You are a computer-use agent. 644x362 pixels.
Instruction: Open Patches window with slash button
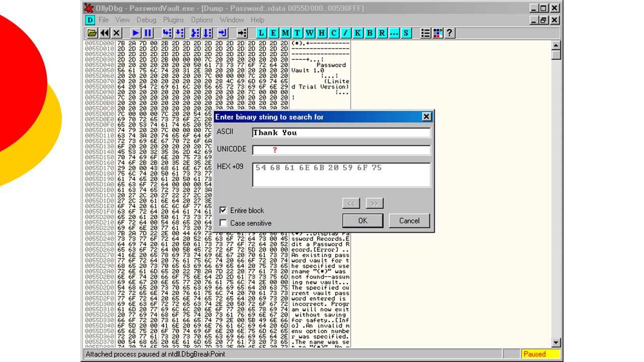click(x=346, y=33)
